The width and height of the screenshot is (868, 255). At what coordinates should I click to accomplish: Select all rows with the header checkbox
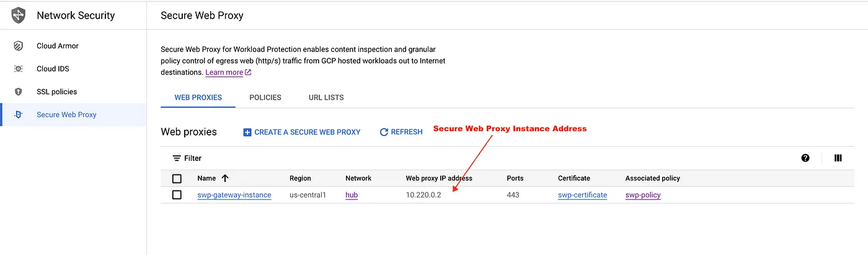point(177,178)
